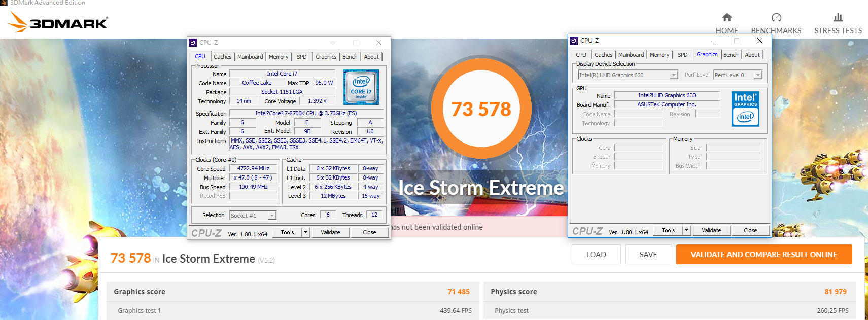Open About tab in right CPU-Z

tap(752, 55)
